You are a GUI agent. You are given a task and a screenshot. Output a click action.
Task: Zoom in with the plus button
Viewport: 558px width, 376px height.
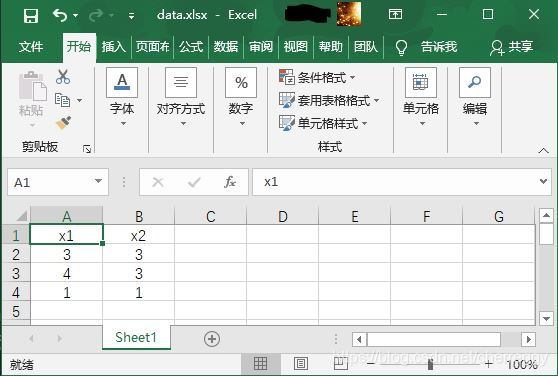488,364
